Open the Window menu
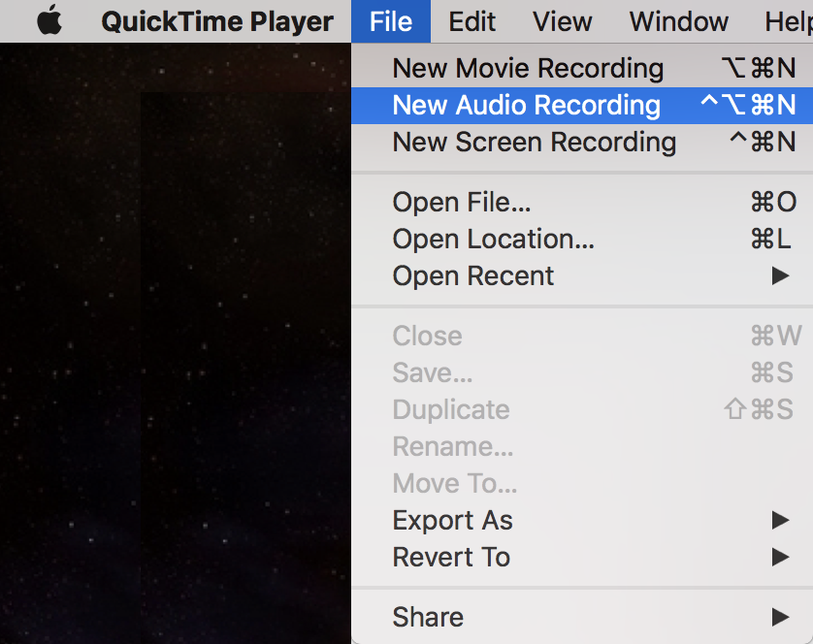This screenshot has width=813, height=644. [x=679, y=21]
